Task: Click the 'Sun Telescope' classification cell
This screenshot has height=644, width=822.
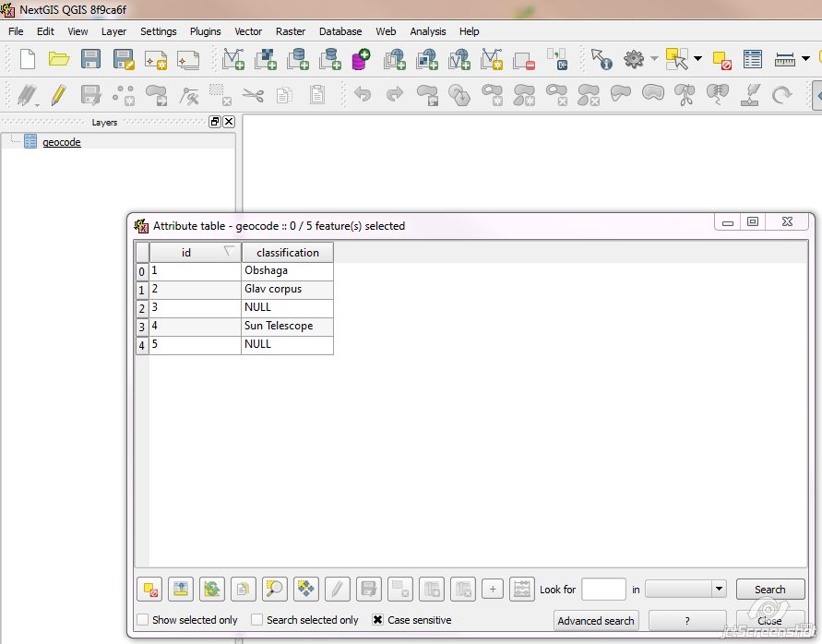Action: (287, 327)
